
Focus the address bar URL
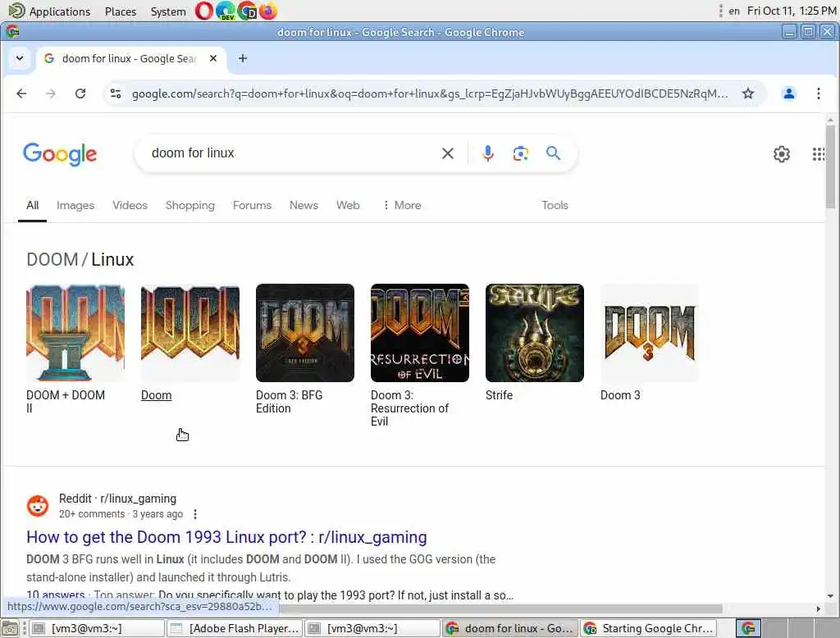430,93
